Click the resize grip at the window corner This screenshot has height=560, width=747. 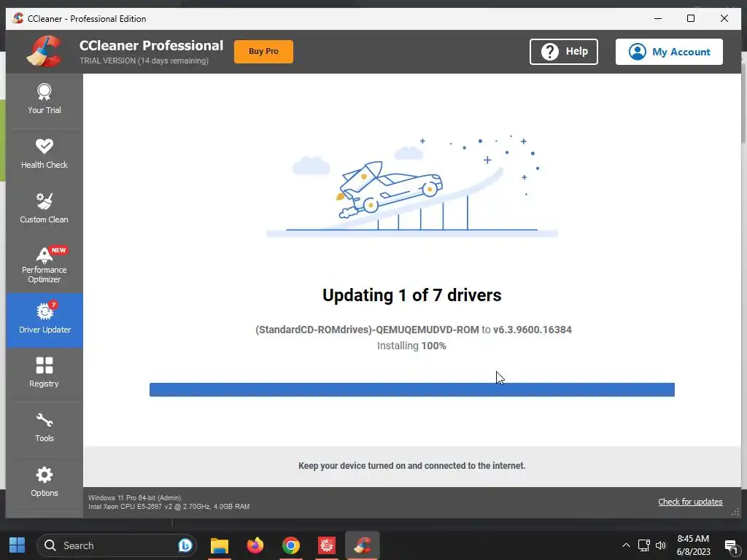point(735,513)
